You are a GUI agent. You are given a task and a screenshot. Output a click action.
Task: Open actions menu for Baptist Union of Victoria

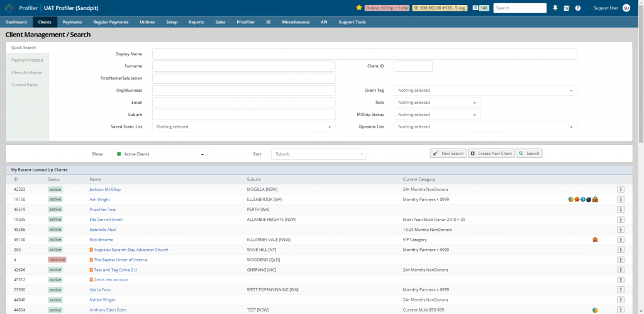tap(621, 260)
